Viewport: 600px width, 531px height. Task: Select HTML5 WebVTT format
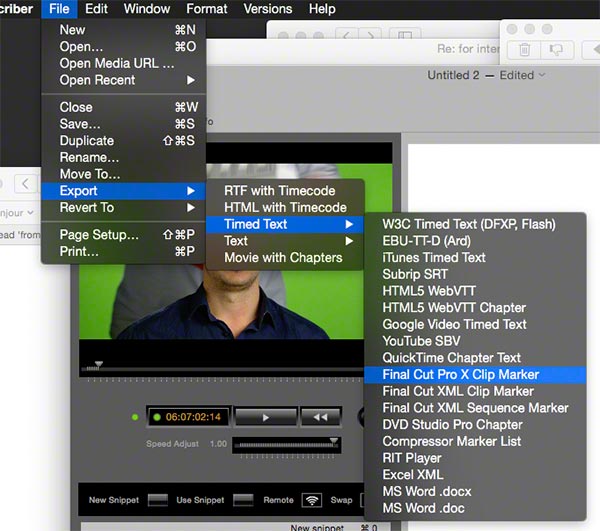point(475,291)
